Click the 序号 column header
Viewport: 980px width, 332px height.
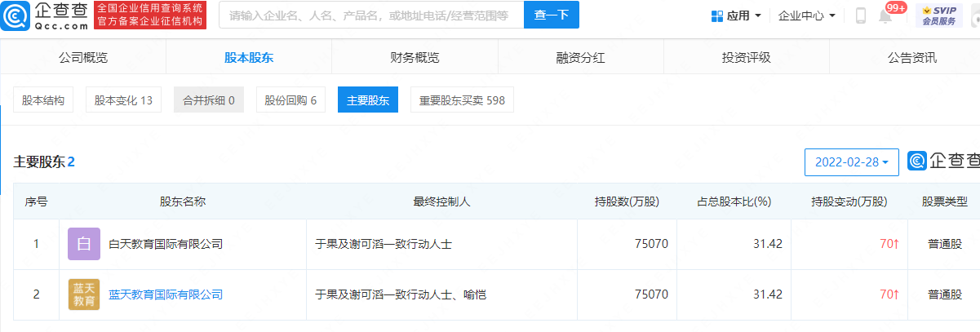click(x=36, y=201)
